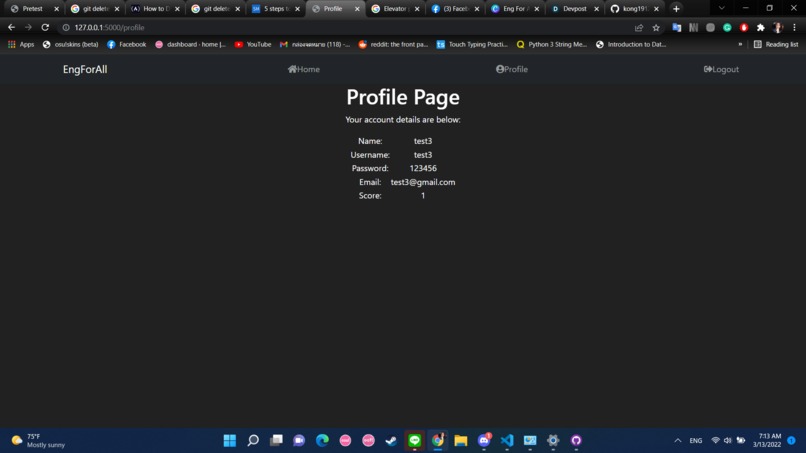Open Windows Start menu
The height and width of the screenshot is (453, 806).
(x=230, y=441)
